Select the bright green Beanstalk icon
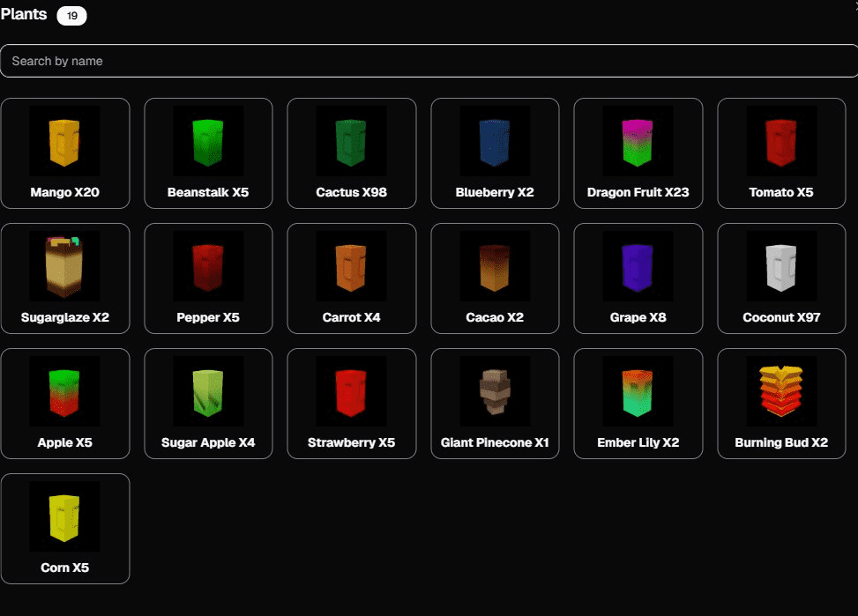This screenshot has height=616, width=858. (208, 142)
